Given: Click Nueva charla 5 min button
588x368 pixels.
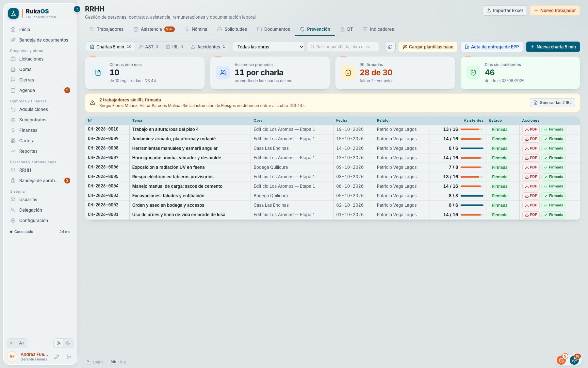Looking at the screenshot, I should 553,47.
